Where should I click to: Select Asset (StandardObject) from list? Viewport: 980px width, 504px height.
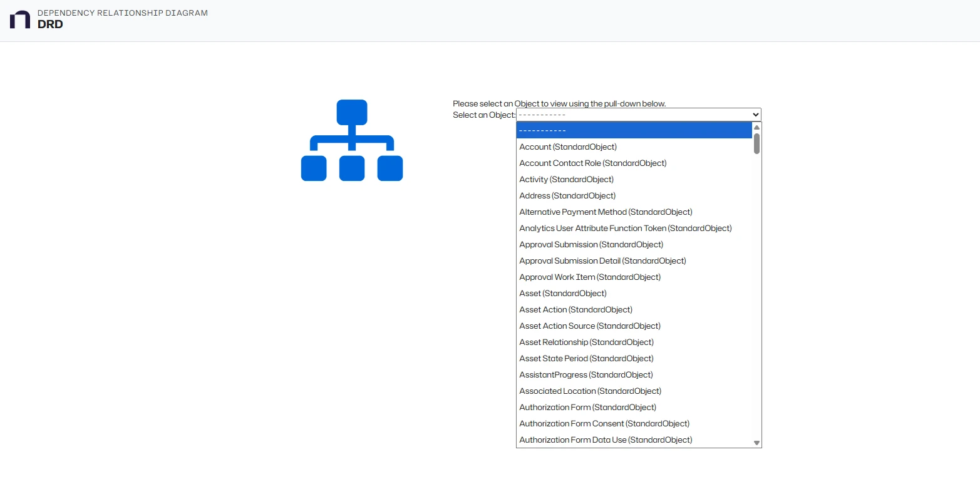pyautogui.click(x=563, y=293)
